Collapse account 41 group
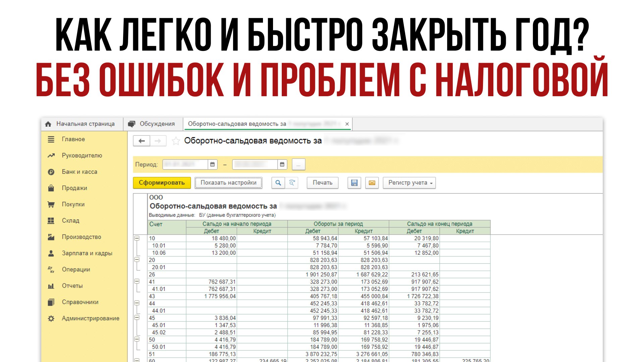Viewport: 644px width, 362px height. (137, 282)
